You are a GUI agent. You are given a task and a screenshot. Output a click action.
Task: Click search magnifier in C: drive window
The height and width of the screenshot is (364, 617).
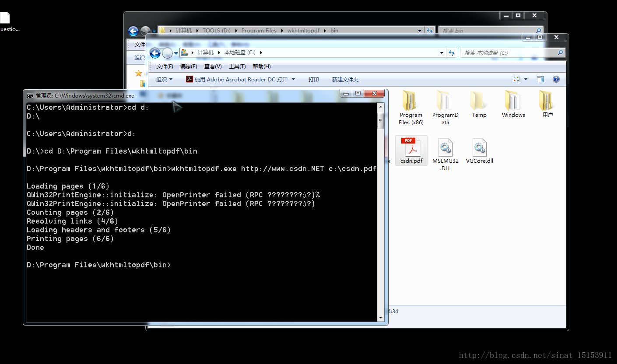[x=560, y=52]
